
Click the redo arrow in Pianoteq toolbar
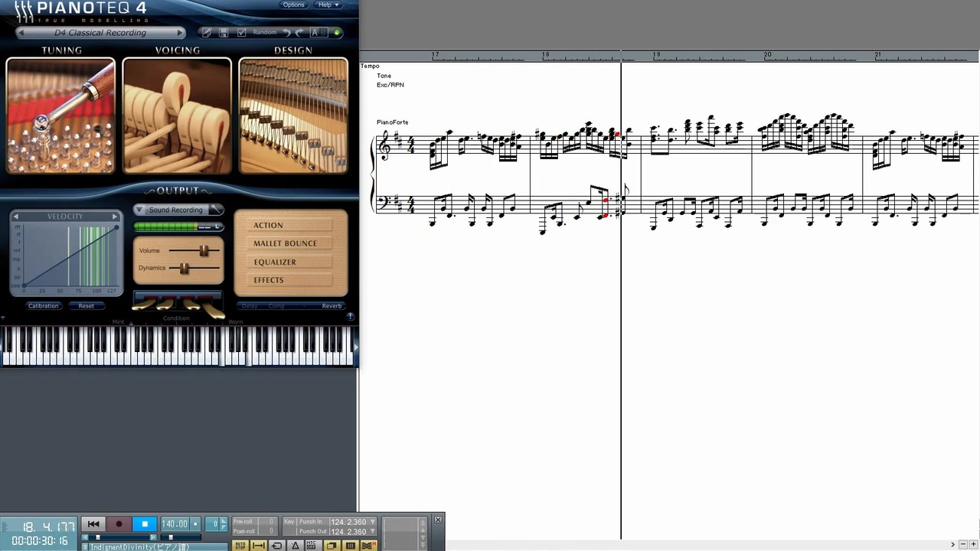point(299,32)
